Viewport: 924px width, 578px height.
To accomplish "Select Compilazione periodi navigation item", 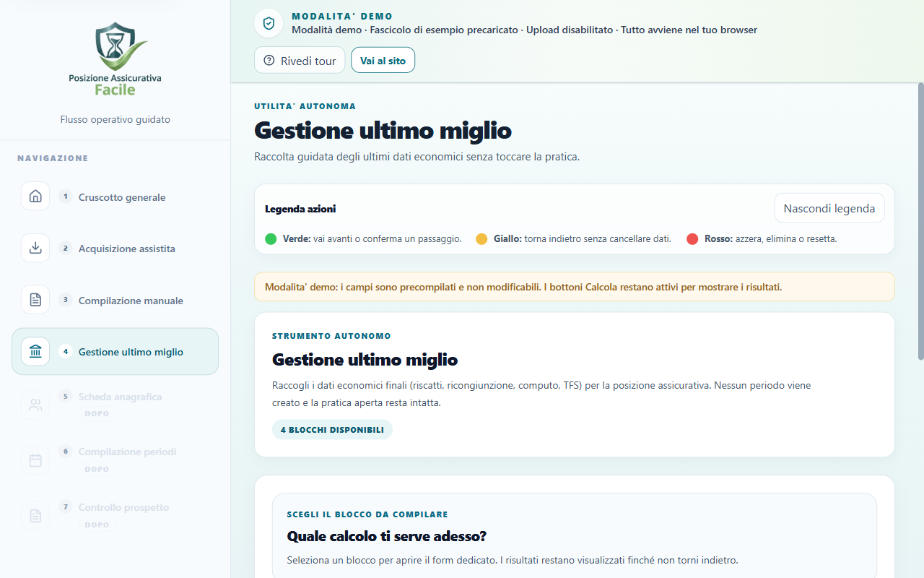I will (x=115, y=460).
